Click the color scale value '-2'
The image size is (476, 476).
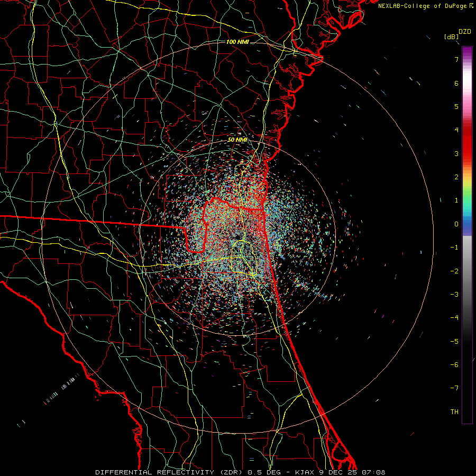pyautogui.click(x=454, y=271)
